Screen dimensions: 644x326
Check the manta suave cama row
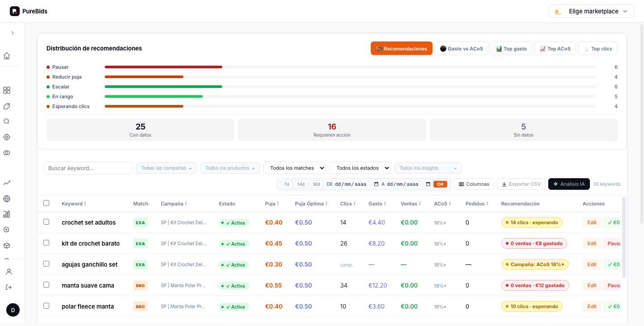click(47, 285)
